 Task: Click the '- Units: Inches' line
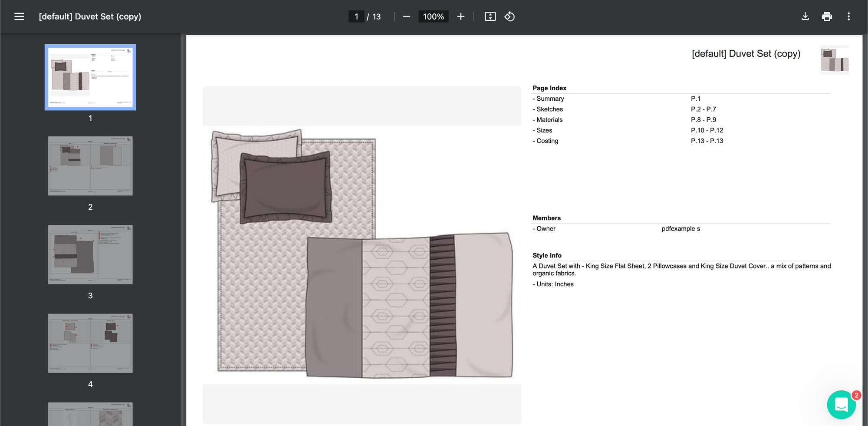(x=553, y=284)
